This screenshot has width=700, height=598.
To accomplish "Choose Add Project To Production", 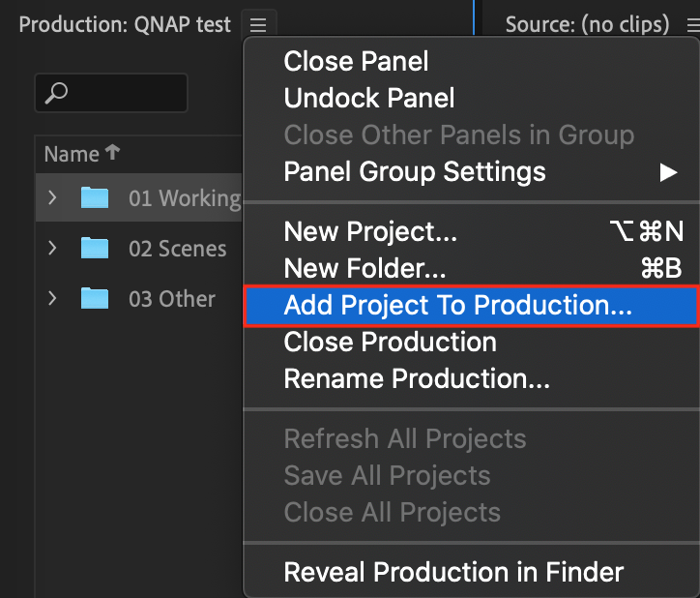I will pyautogui.click(x=473, y=305).
